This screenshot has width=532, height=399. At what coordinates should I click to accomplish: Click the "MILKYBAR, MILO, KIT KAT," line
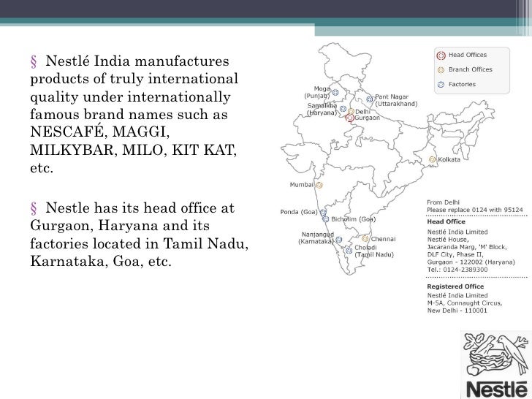[133, 150]
